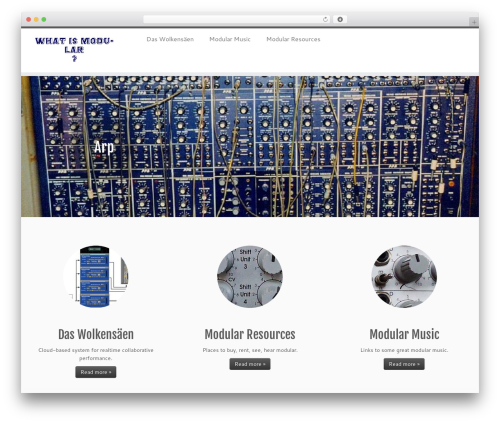Maximize window with green button

44,19
